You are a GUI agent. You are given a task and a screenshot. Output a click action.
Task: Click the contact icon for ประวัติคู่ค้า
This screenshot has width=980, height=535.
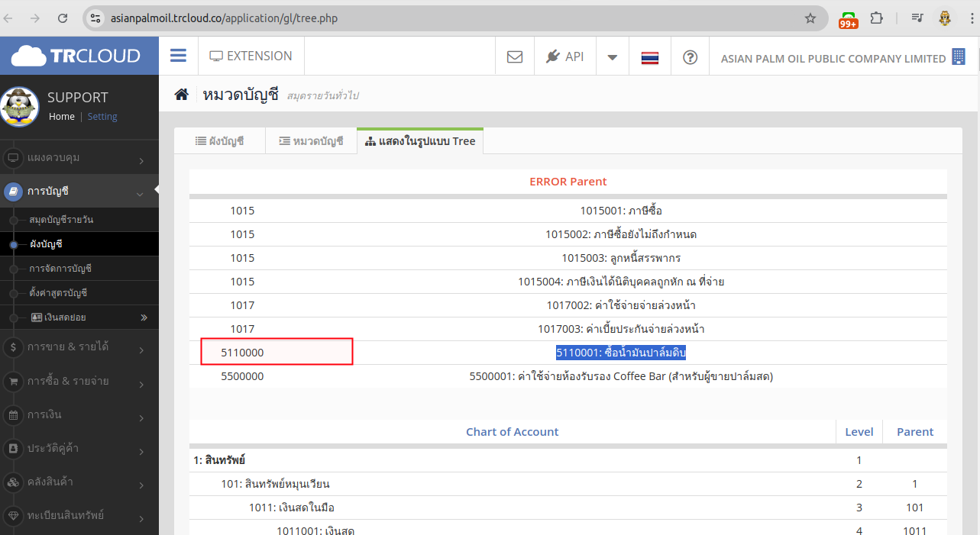click(x=13, y=449)
